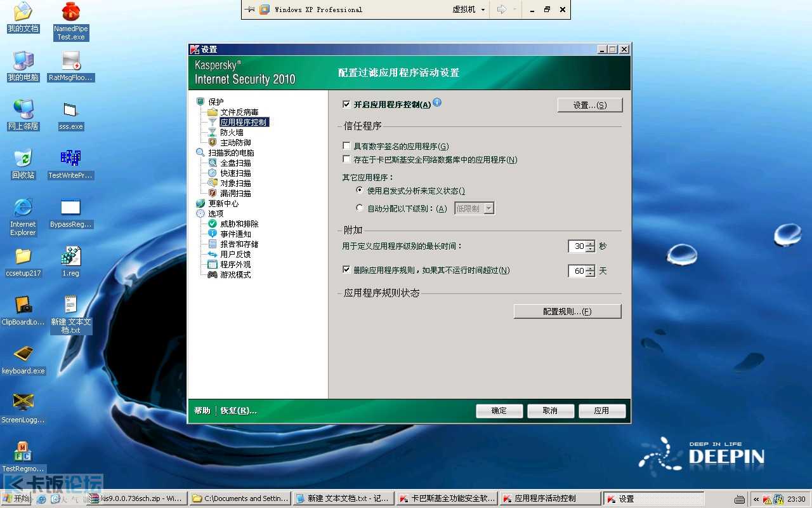Image resolution: width=812 pixels, height=508 pixels.
Task: Open 漏洞扫描 icon in tree
Action: [213, 193]
